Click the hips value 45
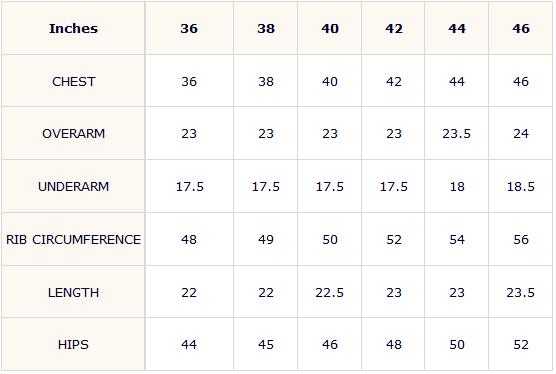The height and width of the screenshot is (374, 556). [266, 344]
